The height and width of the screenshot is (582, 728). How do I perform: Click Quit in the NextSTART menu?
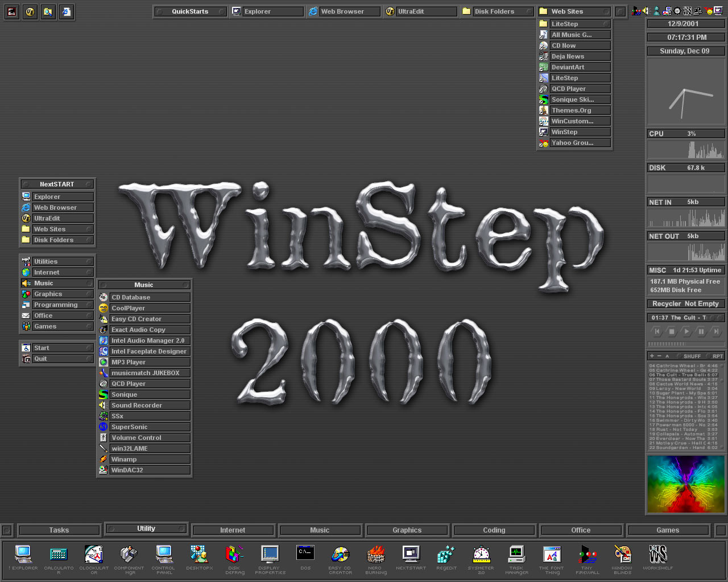(57, 359)
